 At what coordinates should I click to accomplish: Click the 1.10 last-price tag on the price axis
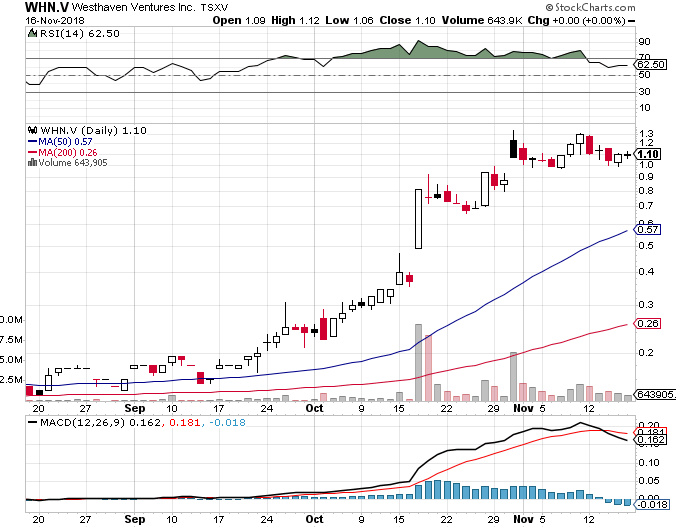click(x=648, y=154)
